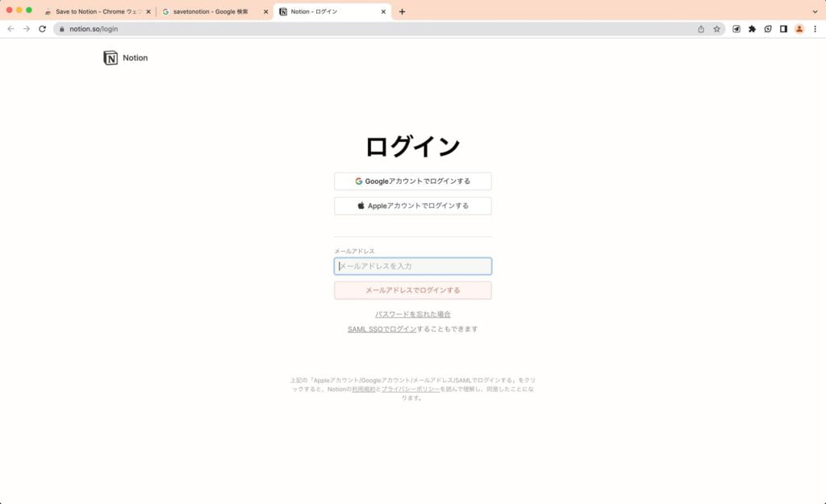Screen dimensions: 826x504
Task: Open the Chrome three-dot menu
Action: coord(815,29)
